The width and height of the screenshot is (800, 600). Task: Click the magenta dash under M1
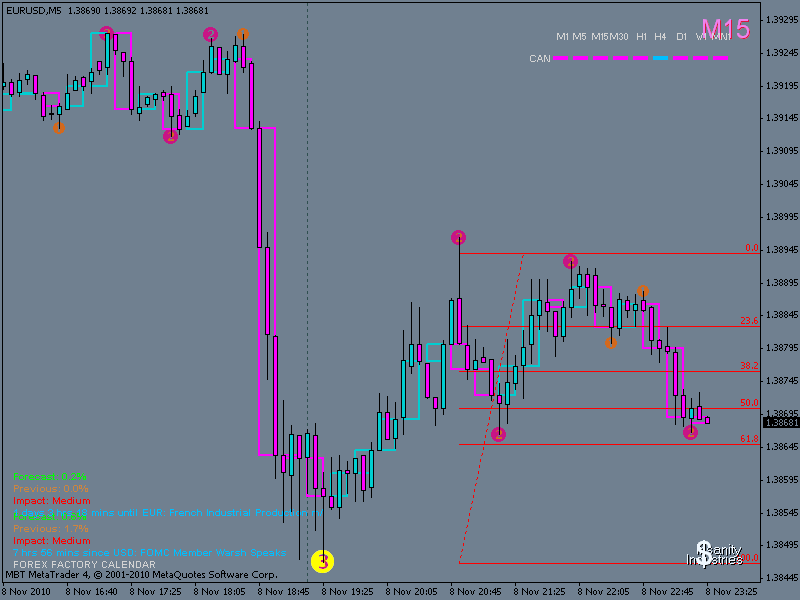561,58
